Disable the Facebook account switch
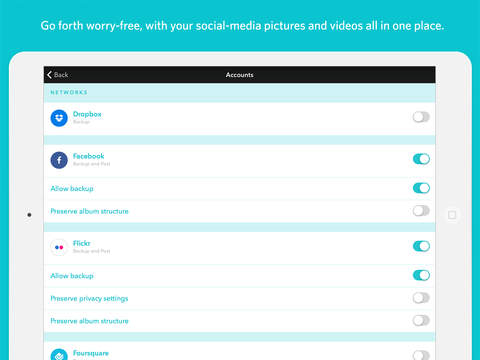Screen dimensions: 480x360 (421, 159)
